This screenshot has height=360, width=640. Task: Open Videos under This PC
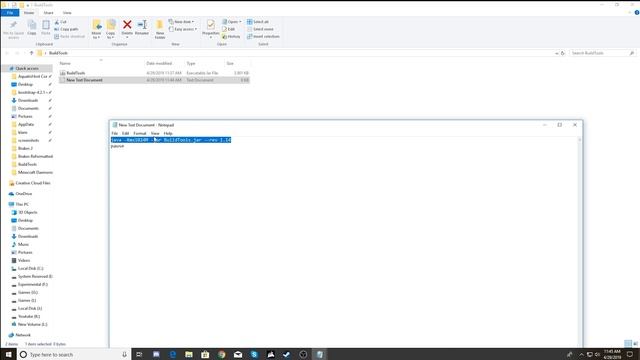point(24,260)
